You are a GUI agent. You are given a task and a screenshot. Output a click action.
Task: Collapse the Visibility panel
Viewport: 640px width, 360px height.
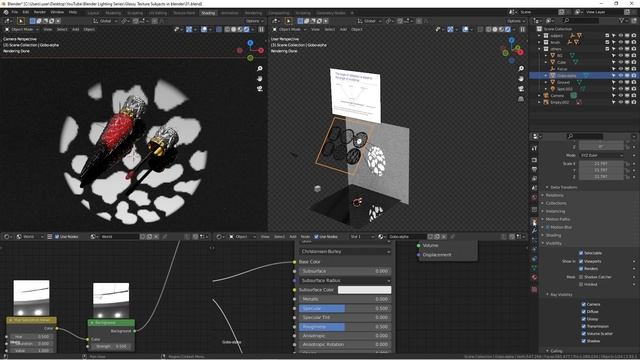click(553, 243)
